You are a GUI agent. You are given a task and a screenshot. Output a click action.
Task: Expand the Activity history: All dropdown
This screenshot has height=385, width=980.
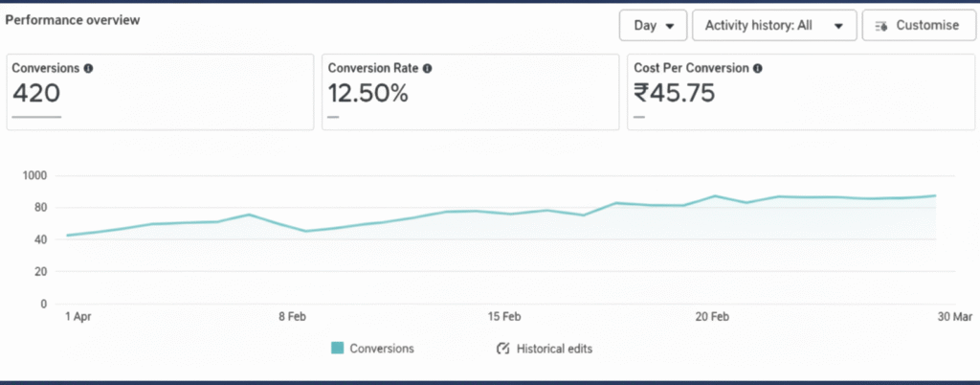[x=773, y=26]
